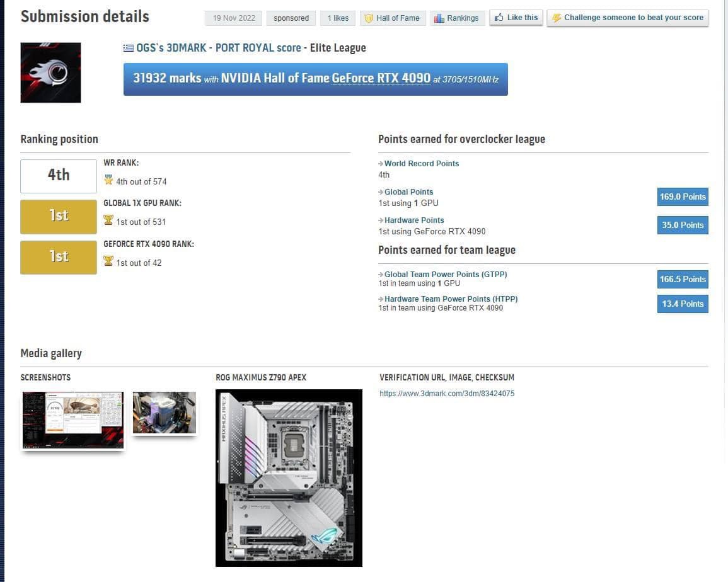Open the World Record Points link
The height and width of the screenshot is (582, 728).
(x=422, y=163)
